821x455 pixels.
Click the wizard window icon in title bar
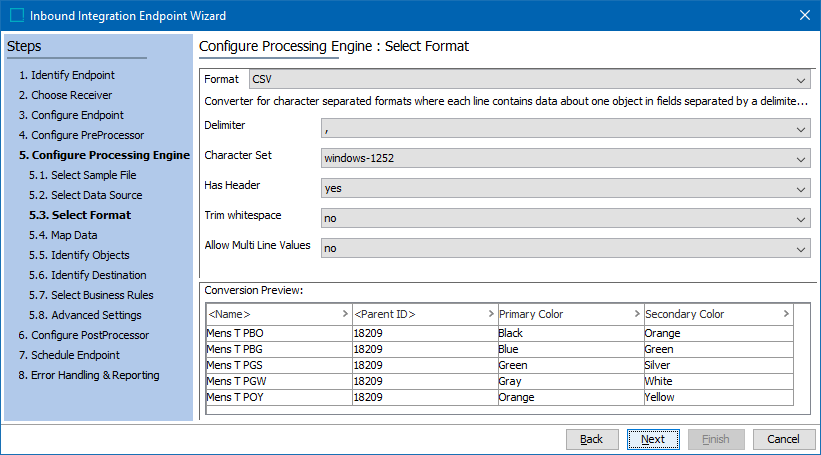pos(17,15)
